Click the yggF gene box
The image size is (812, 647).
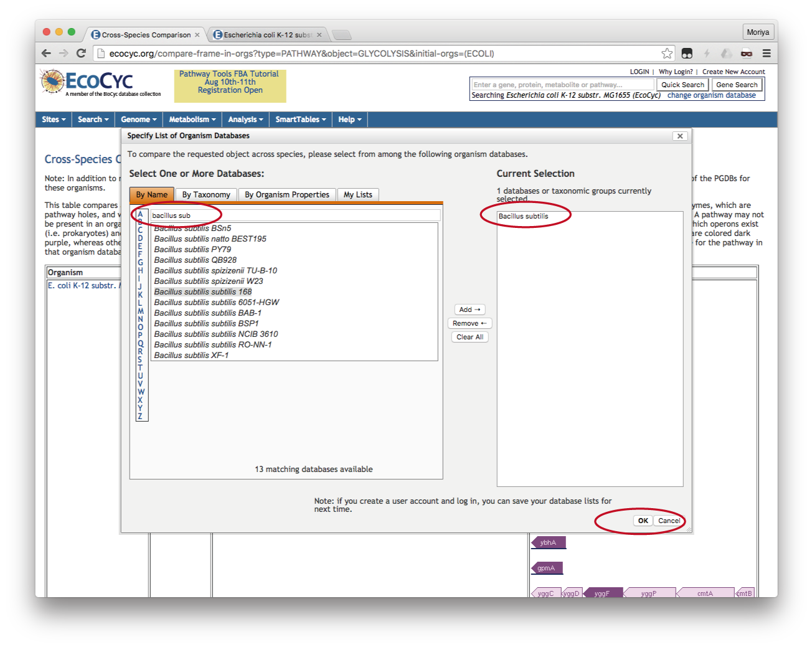click(x=602, y=593)
